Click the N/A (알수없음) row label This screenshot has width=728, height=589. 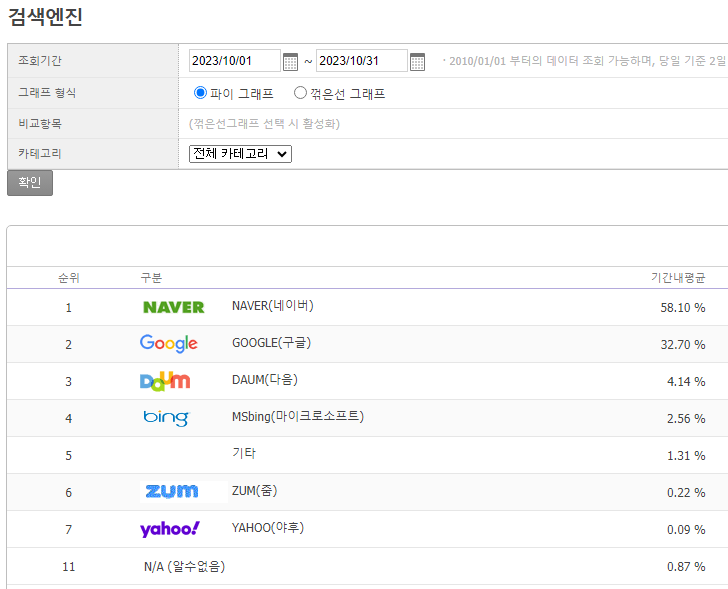coord(184,567)
